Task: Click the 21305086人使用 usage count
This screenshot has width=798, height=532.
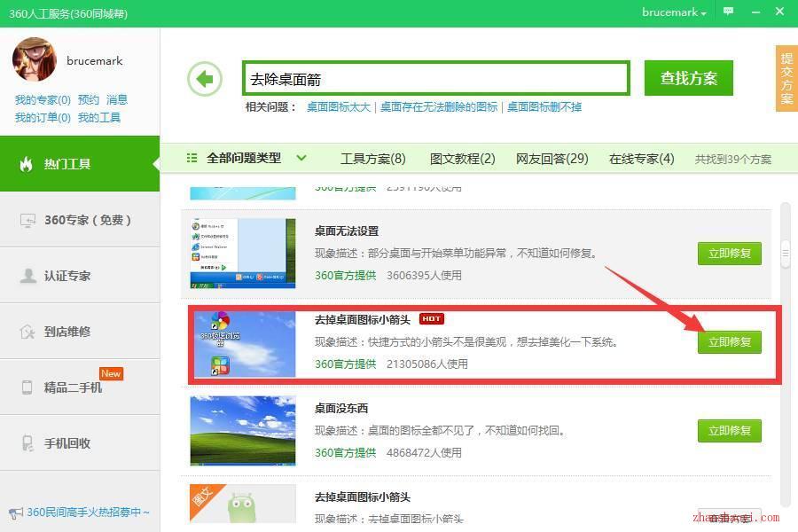Action: (x=427, y=364)
